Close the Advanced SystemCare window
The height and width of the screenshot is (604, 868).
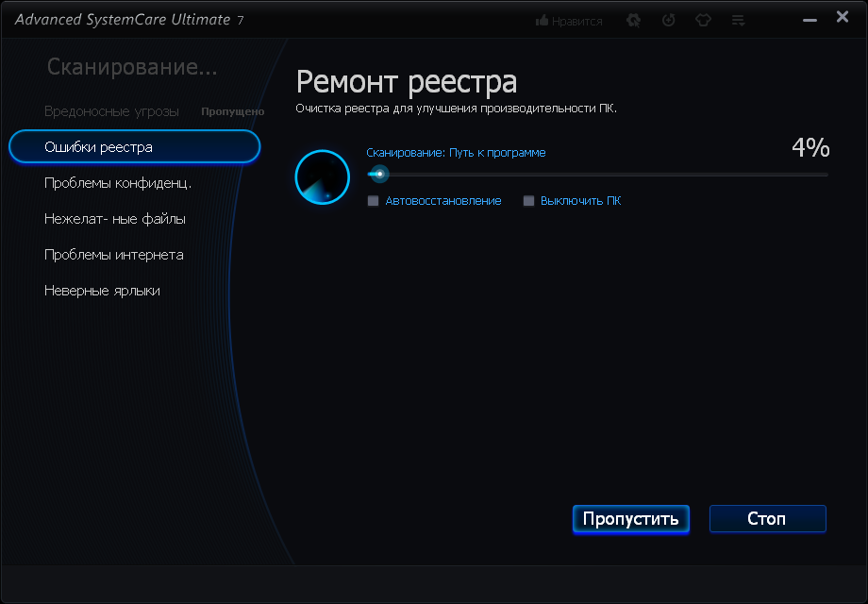(x=843, y=17)
